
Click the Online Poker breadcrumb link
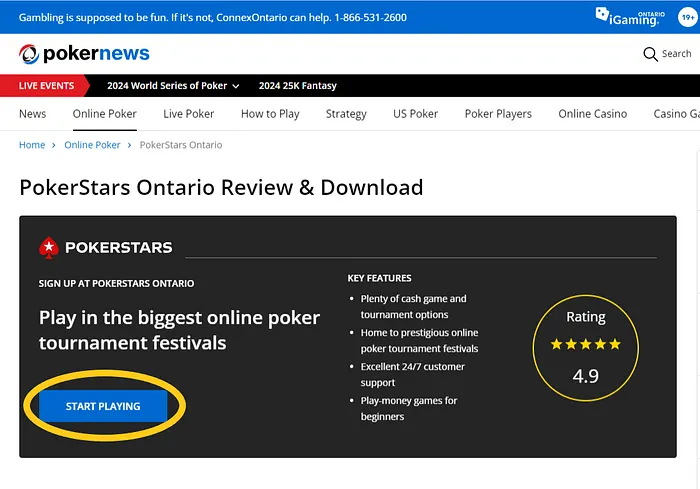[x=92, y=145]
